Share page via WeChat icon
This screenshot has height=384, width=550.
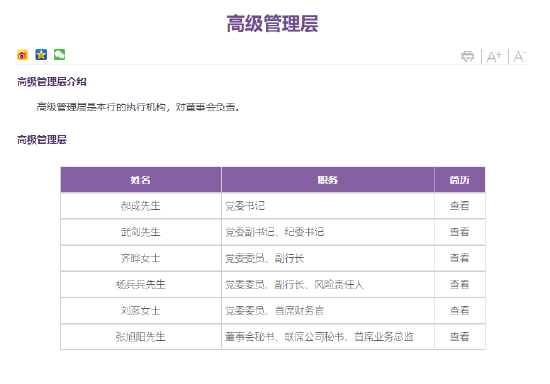(x=59, y=55)
